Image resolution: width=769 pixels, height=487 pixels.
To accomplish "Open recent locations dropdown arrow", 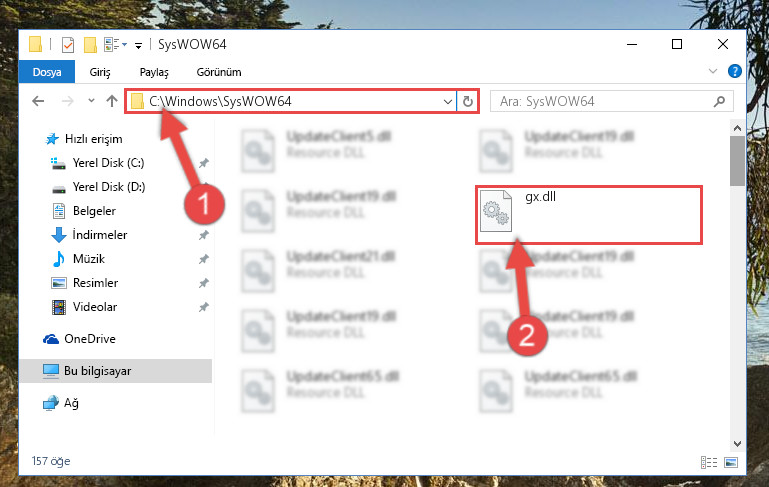I will (91, 101).
